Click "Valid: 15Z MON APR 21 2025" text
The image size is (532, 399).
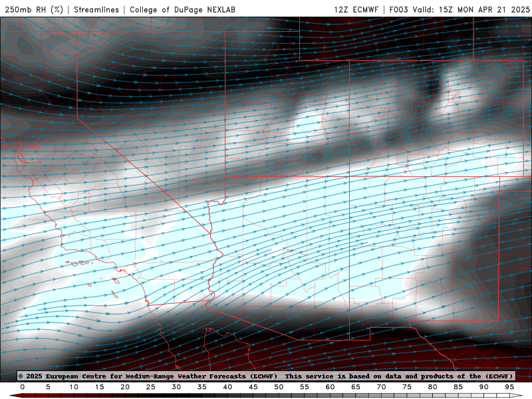coord(471,9)
